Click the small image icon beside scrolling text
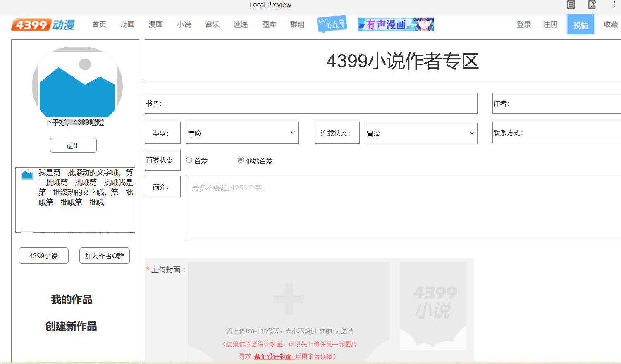 27,174
